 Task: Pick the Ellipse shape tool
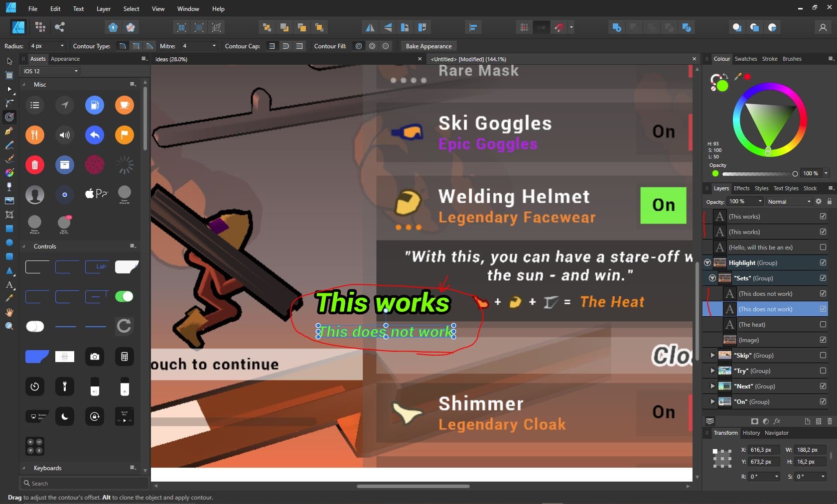pyautogui.click(x=9, y=243)
